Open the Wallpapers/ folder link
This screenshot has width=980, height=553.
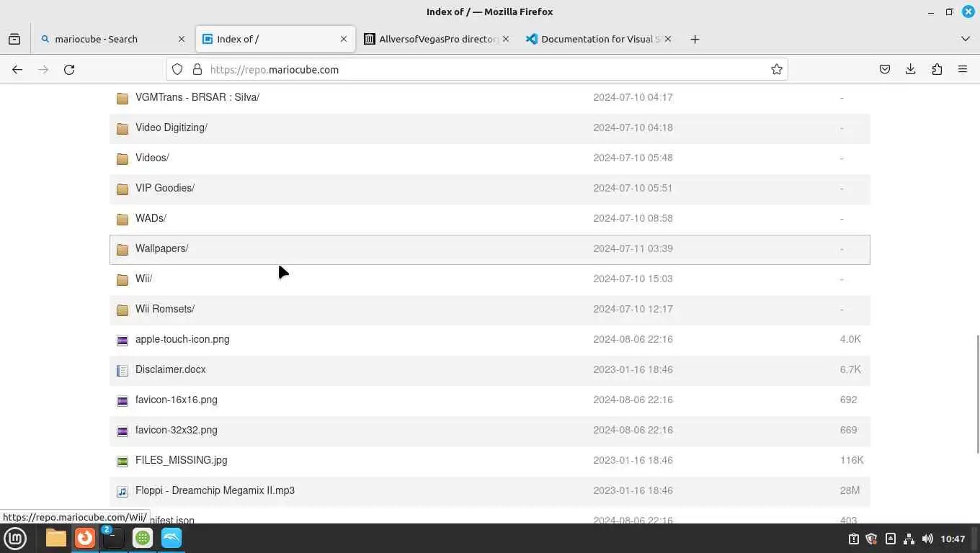pos(161,248)
